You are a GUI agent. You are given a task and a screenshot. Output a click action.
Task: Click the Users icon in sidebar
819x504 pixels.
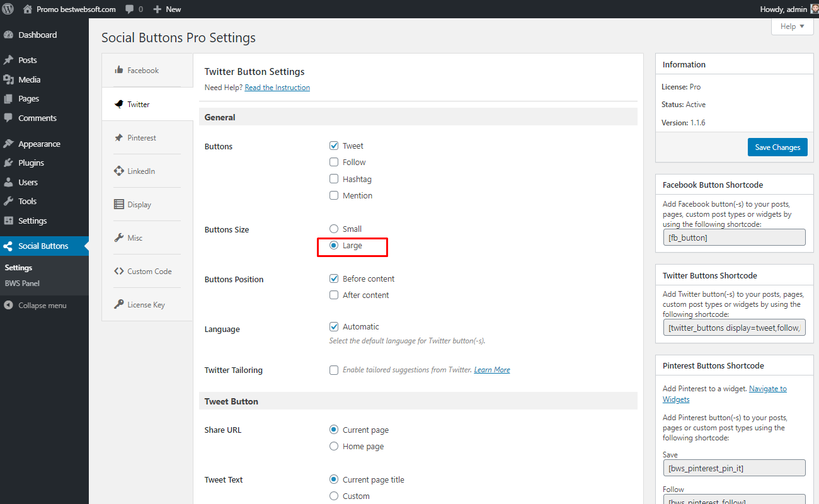pos(8,182)
